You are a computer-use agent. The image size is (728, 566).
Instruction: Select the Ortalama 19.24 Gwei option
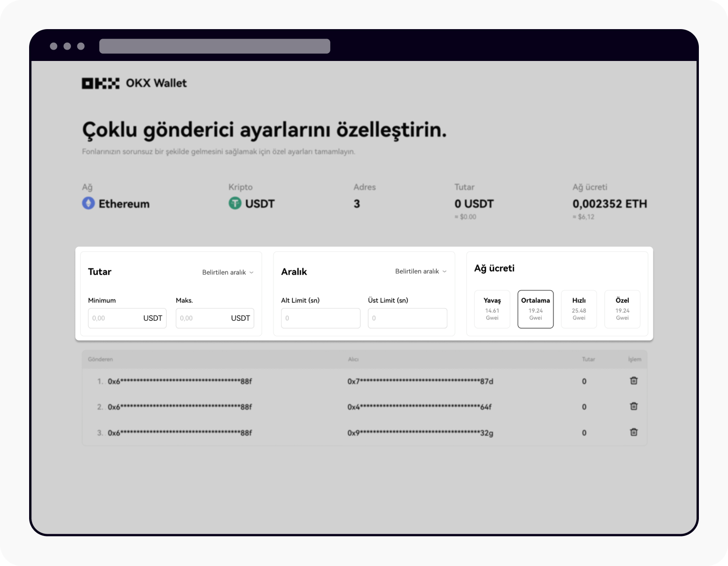(536, 309)
